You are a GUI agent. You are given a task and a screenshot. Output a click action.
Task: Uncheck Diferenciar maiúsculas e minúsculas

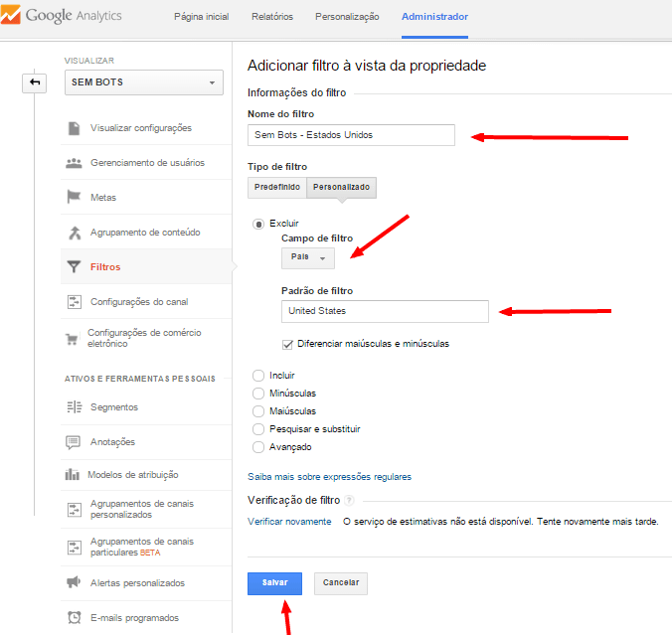point(288,344)
